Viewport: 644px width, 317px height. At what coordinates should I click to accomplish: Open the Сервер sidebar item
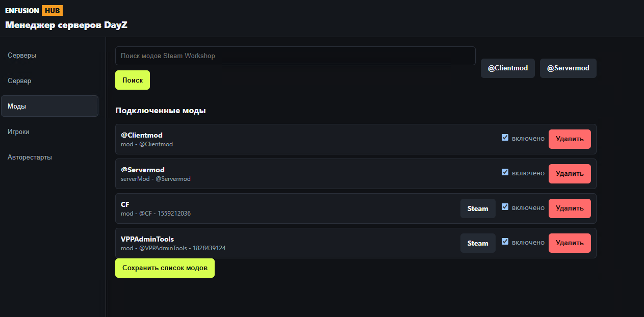click(49, 81)
